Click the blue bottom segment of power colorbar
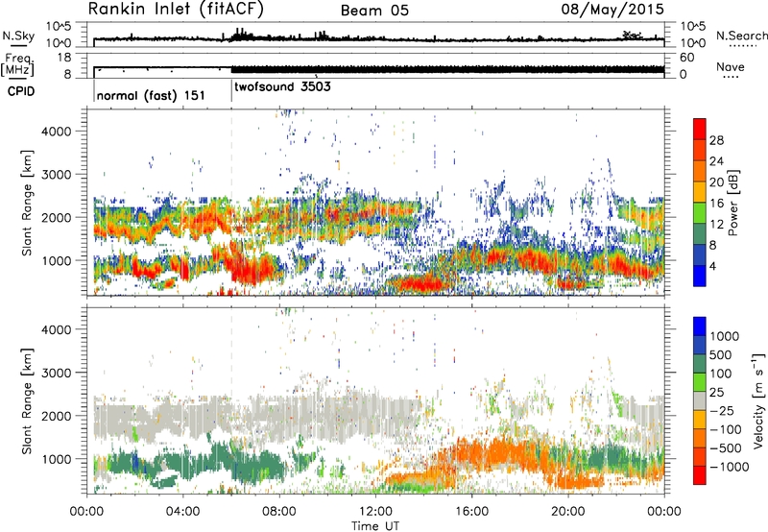Screen dimensions: 768x532 click(700, 276)
